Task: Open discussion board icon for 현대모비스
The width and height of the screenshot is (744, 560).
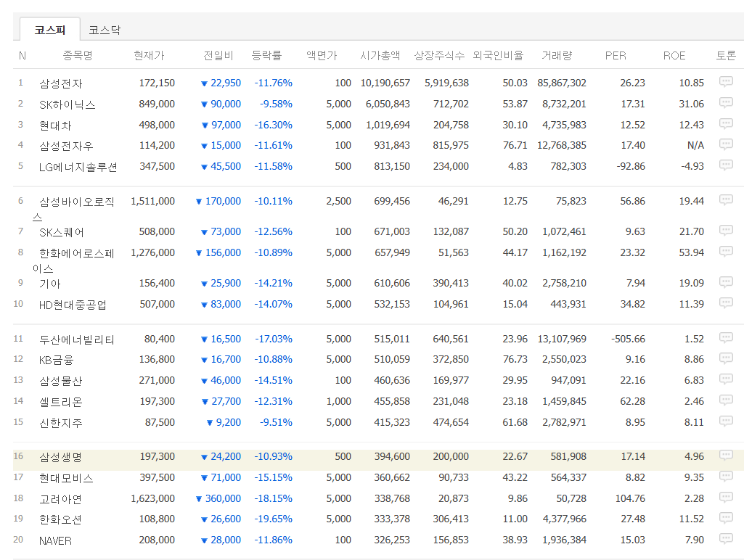Action: (726, 476)
